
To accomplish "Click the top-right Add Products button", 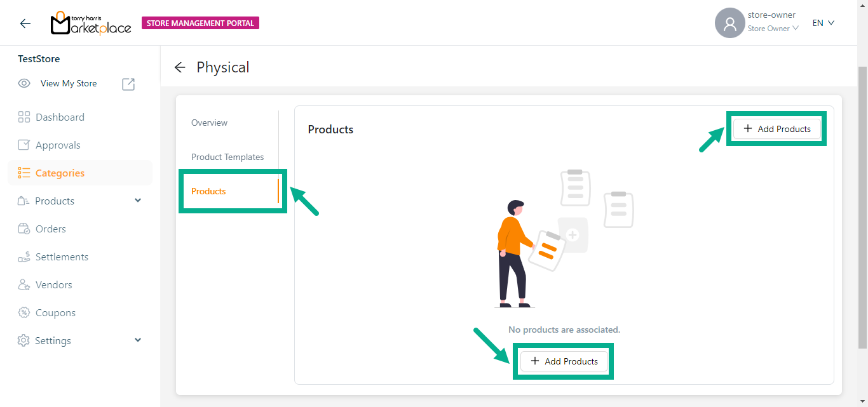I will 776,129.
